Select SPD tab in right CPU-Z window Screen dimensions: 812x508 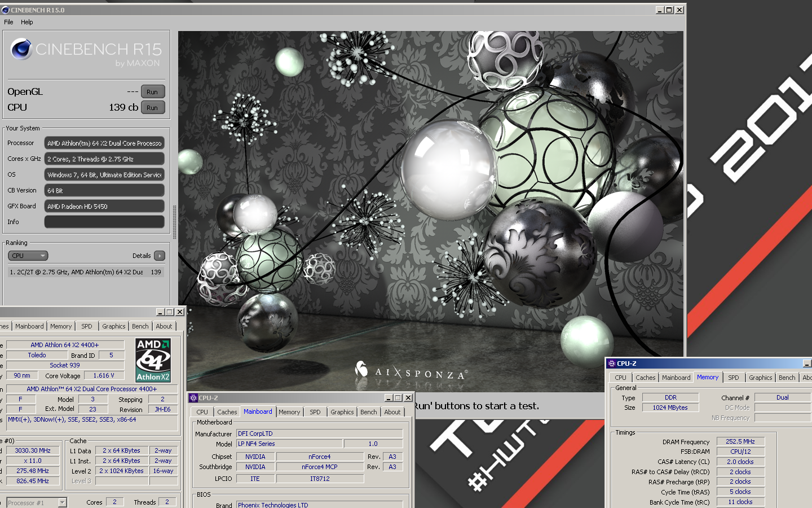734,378
